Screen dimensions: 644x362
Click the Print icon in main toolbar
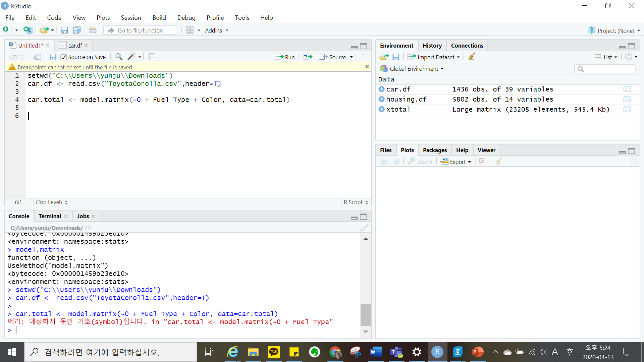pos(93,30)
